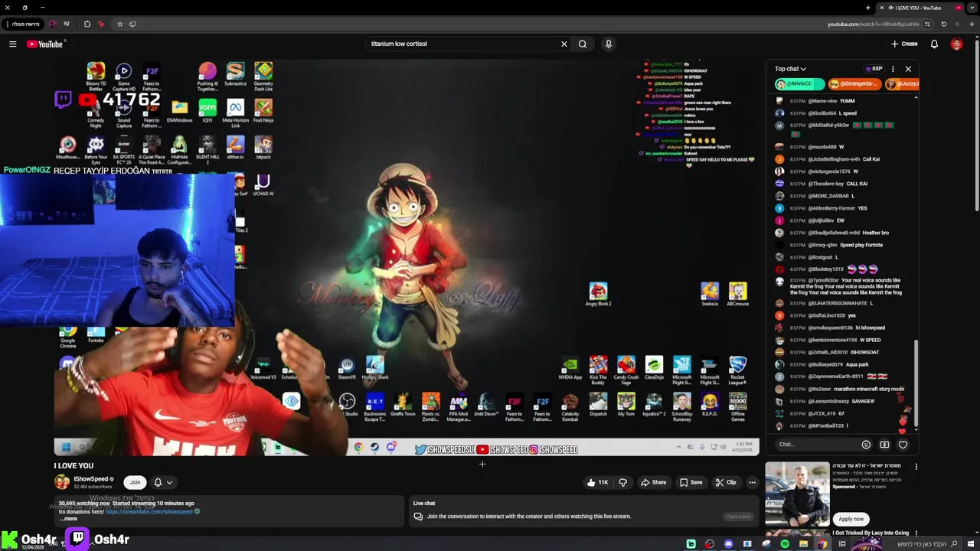The width and height of the screenshot is (980, 551).
Task: Create a Clip of the stream
Action: [x=726, y=482]
